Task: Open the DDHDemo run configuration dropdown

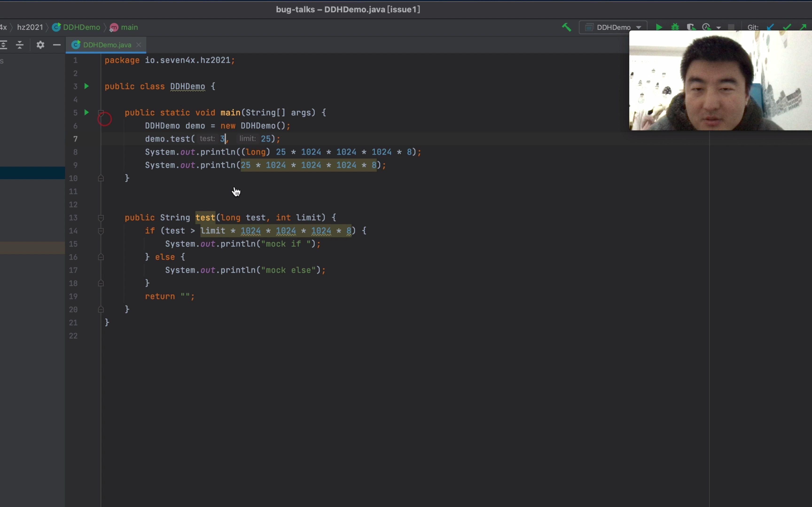Action: (613, 27)
